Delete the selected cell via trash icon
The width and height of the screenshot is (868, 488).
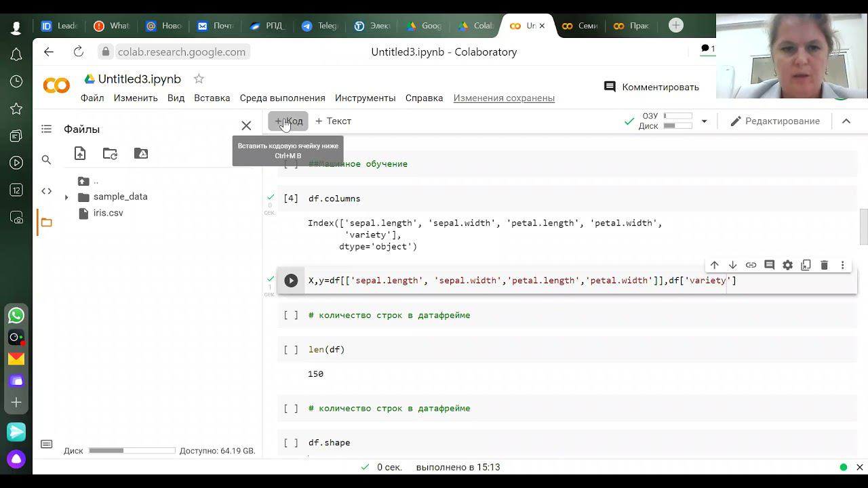point(825,265)
